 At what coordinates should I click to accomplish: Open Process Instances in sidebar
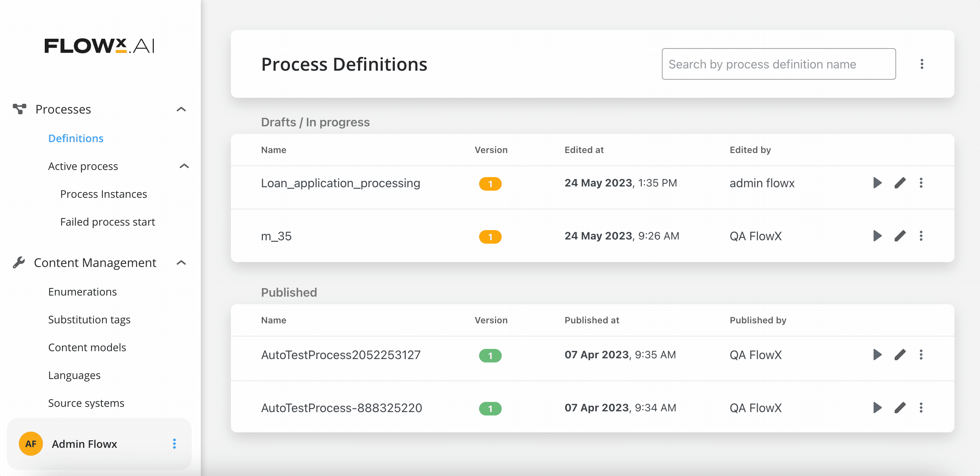click(103, 194)
